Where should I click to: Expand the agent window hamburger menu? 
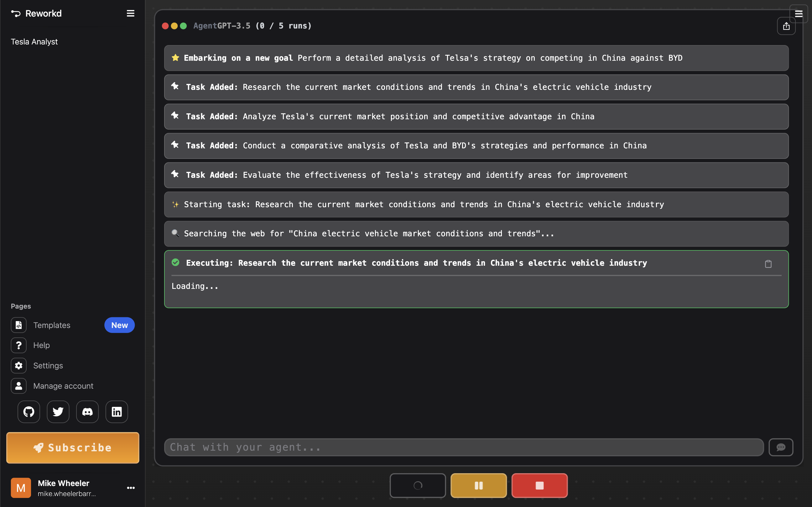(x=799, y=14)
